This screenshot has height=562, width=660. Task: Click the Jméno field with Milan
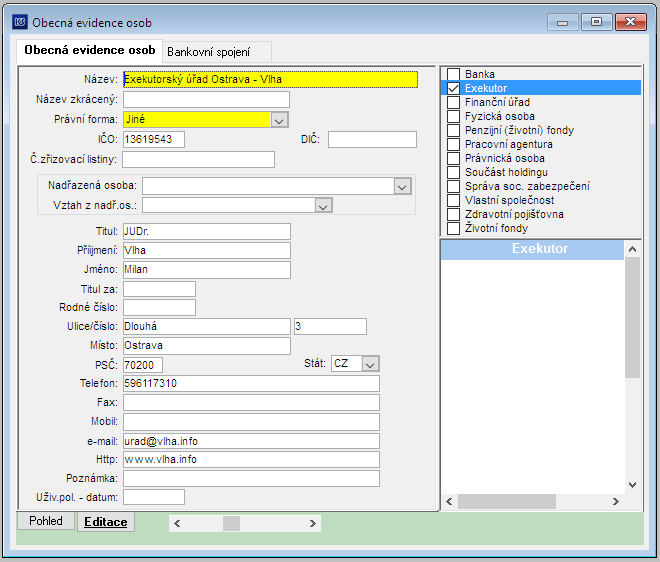click(207, 270)
